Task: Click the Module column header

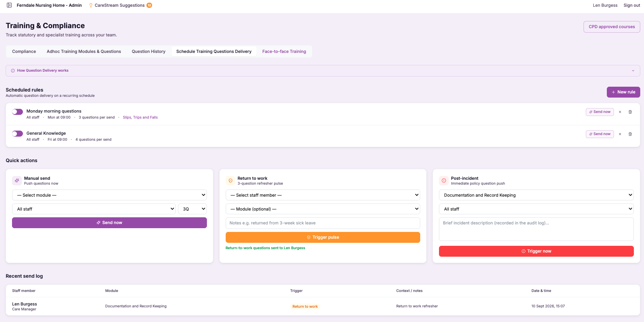Action: tap(112, 291)
